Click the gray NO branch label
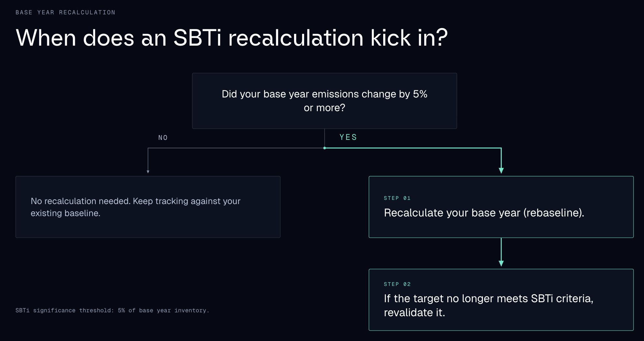The image size is (644, 341). tap(163, 138)
